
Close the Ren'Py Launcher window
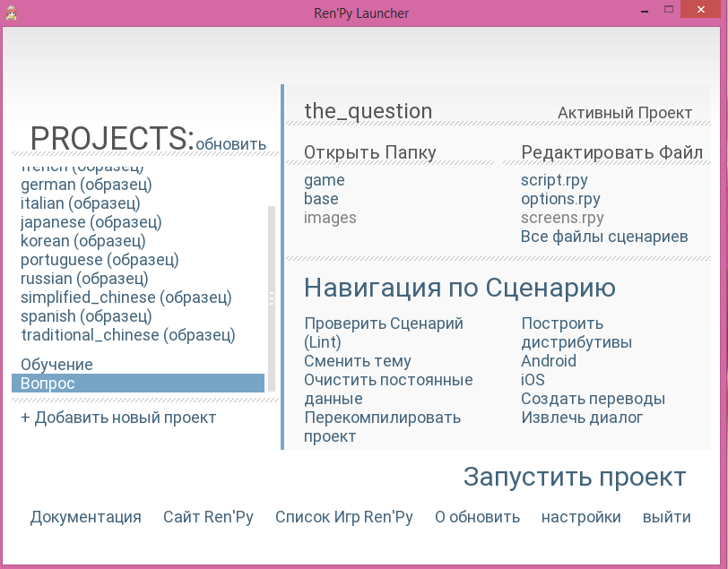pyautogui.click(x=701, y=9)
